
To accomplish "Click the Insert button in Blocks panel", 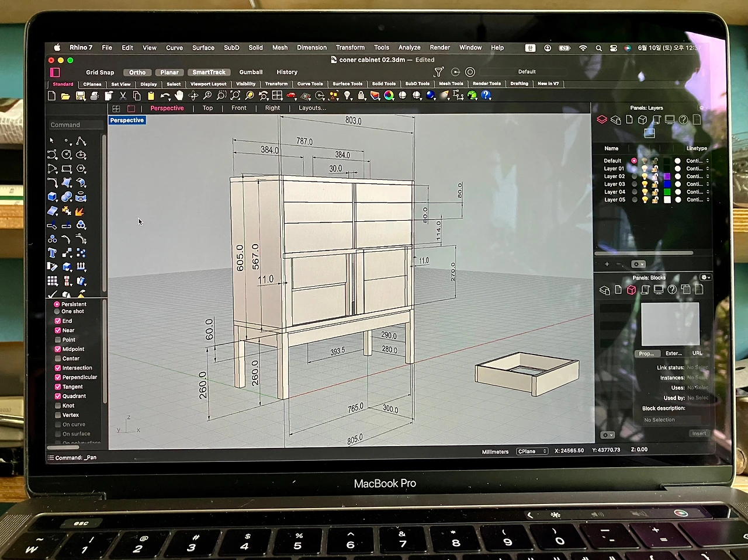I will click(x=699, y=433).
